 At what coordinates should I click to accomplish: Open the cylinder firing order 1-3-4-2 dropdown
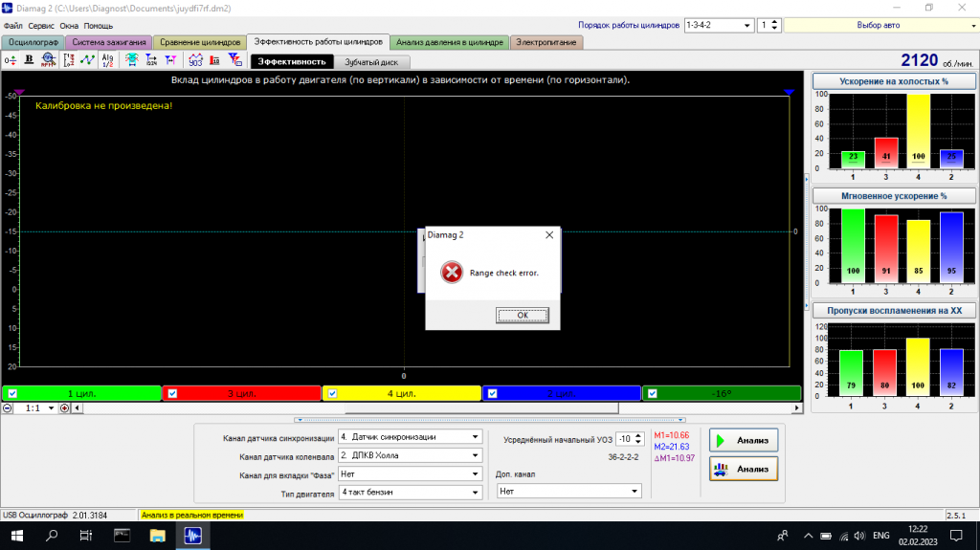click(x=746, y=26)
